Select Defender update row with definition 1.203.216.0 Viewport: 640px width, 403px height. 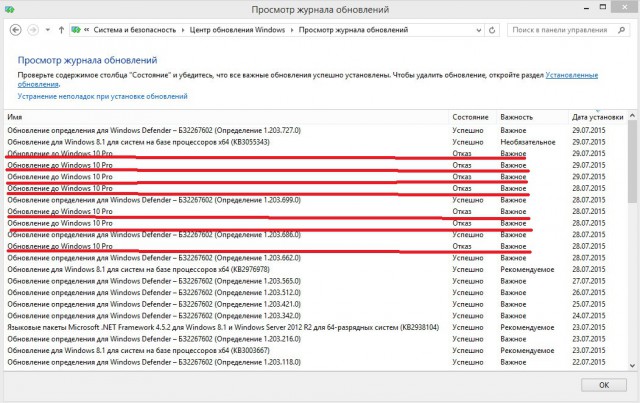click(x=314, y=339)
